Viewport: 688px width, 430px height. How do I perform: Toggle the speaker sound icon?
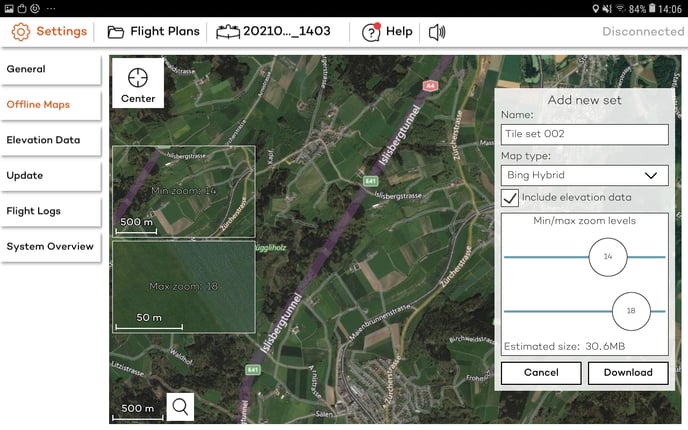coord(437,31)
